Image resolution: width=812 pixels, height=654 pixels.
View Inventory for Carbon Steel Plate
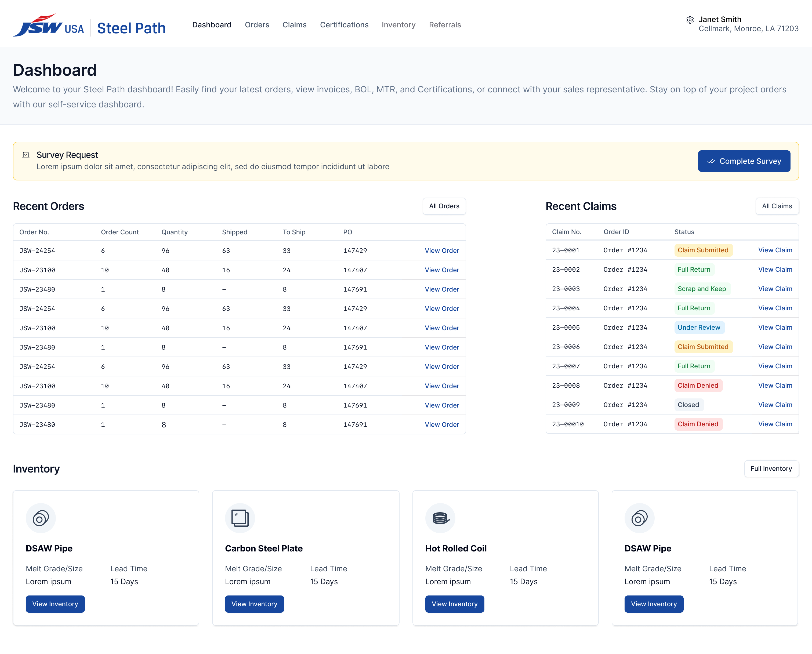(x=254, y=604)
